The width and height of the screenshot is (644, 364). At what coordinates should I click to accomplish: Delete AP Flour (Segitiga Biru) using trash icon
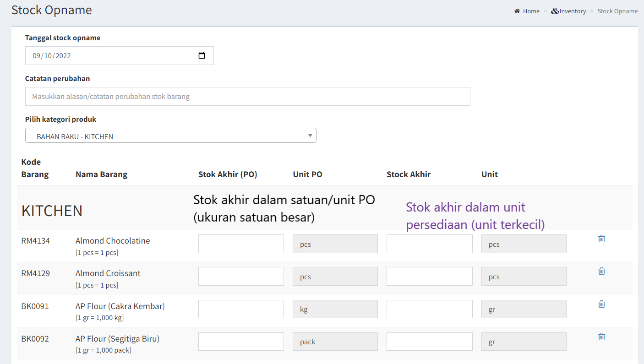pos(601,337)
